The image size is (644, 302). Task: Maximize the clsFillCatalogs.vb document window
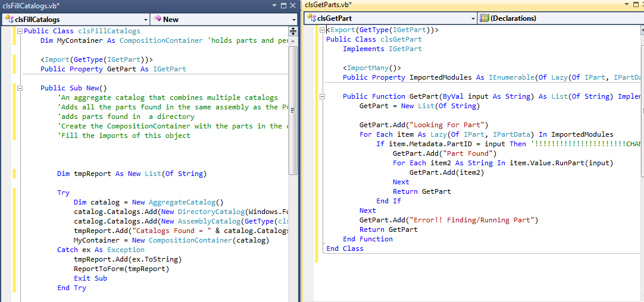pyautogui.click(x=283, y=5)
